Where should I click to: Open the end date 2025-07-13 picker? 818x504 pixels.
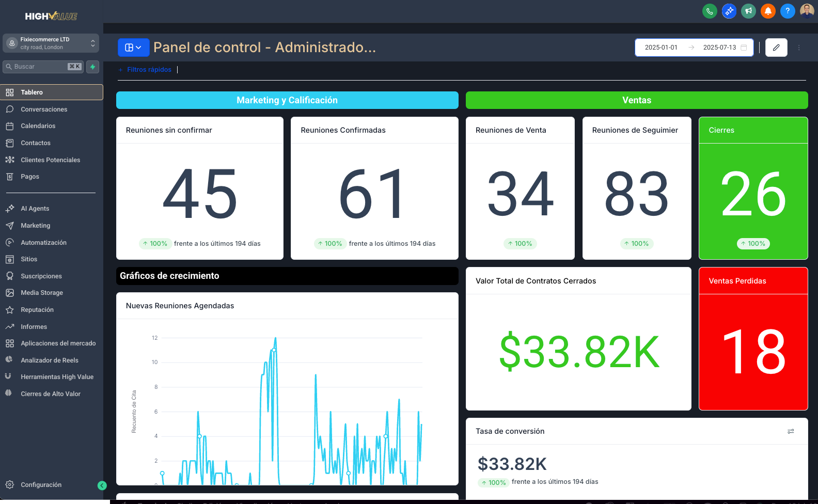tap(719, 48)
